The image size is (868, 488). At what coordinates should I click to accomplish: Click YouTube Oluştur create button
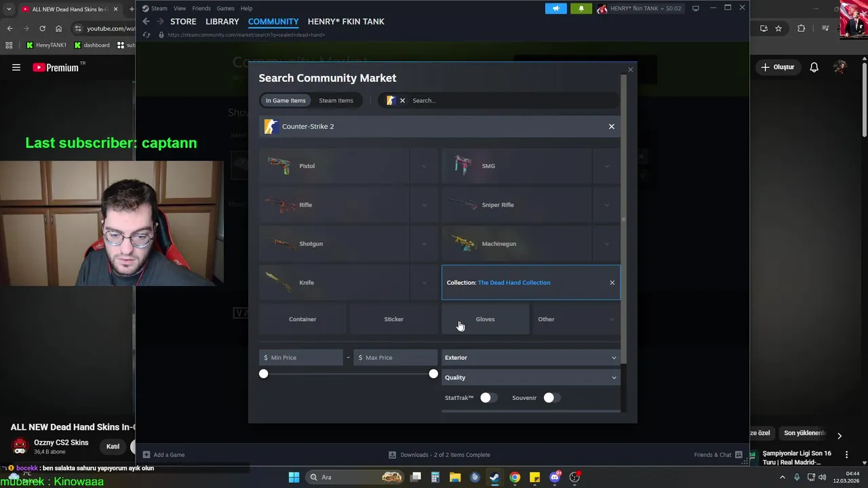[x=778, y=67]
